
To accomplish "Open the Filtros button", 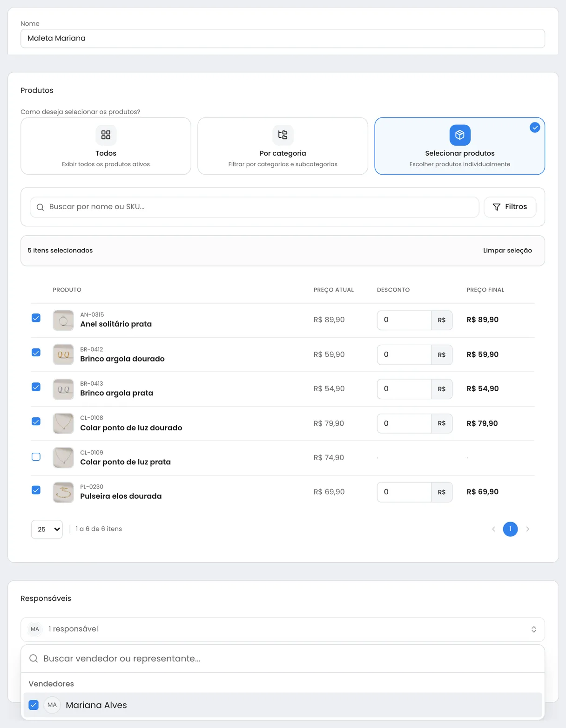I will click(510, 207).
